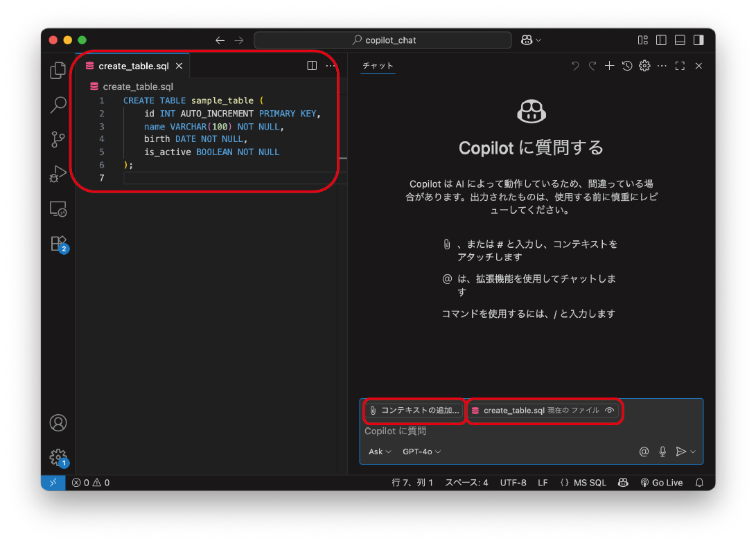Open the editor More Actions menu
The height and width of the screenshot is (545, 756).
[x=331, y=66]
